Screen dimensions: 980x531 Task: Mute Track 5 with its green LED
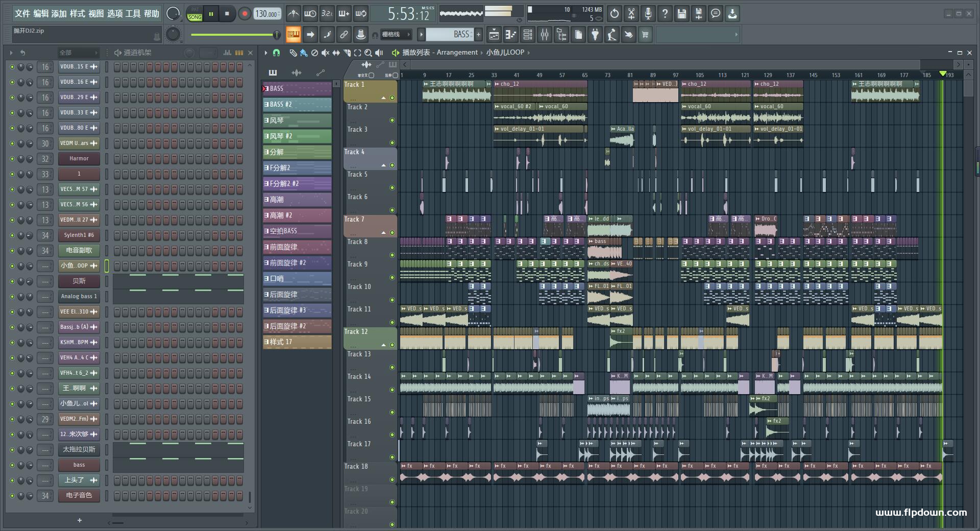[x=392, y=188]
